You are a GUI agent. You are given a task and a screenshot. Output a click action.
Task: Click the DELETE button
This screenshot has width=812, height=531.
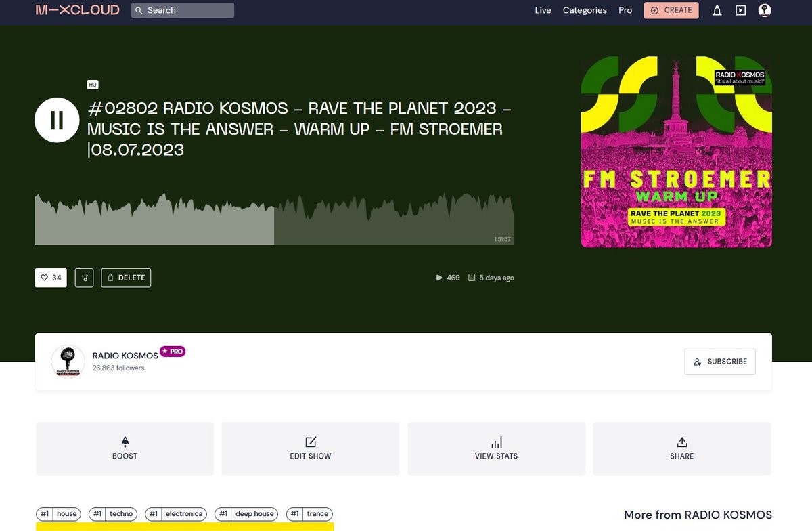coord(126,278)
